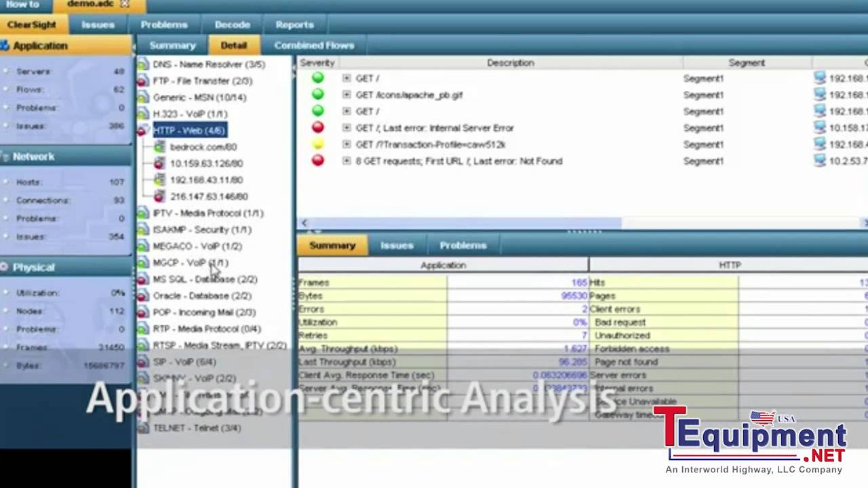The width and height of the screenshot is (868, 488).
Task: Click the Application panel header icon
Action: click(5, 45)
